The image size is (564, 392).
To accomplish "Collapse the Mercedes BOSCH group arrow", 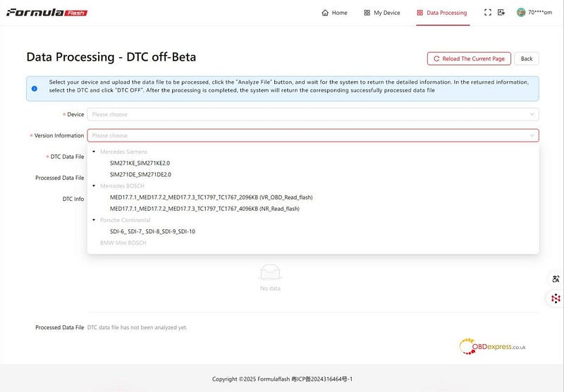I will tap(94, 186).
